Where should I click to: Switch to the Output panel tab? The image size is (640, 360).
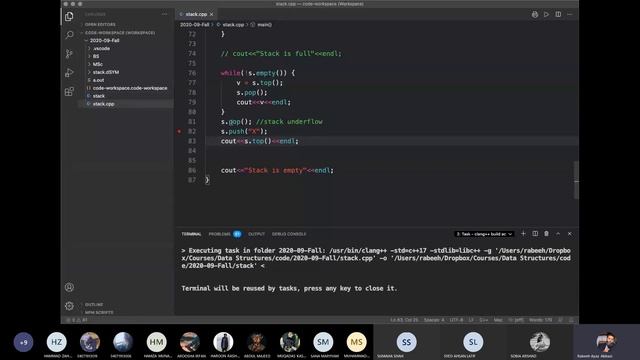point(256,234)
